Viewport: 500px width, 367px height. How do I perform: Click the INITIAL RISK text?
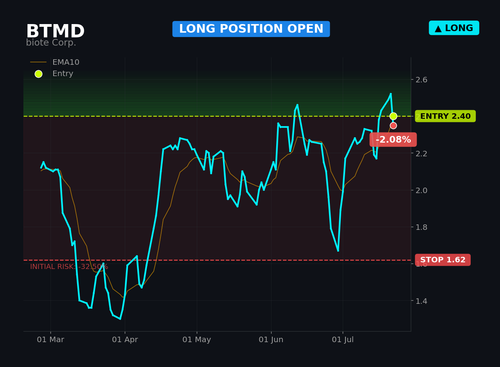tap(69, 267)
